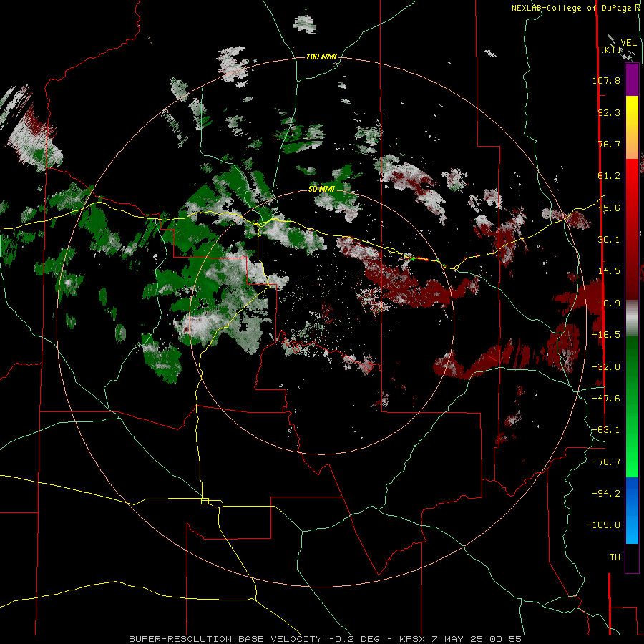Click the -47.6 velocity scale value
The width and height of the screenshot is (644, 644).
tap(606, 399)
